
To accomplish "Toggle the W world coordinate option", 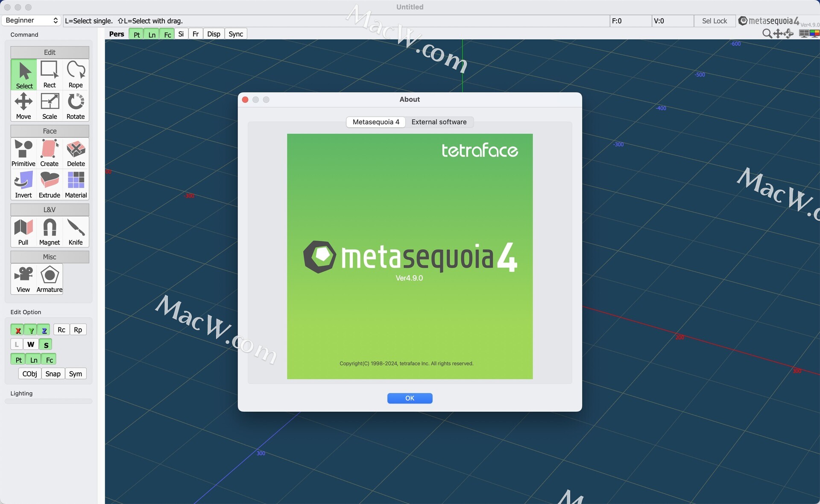I will (31, 344).
